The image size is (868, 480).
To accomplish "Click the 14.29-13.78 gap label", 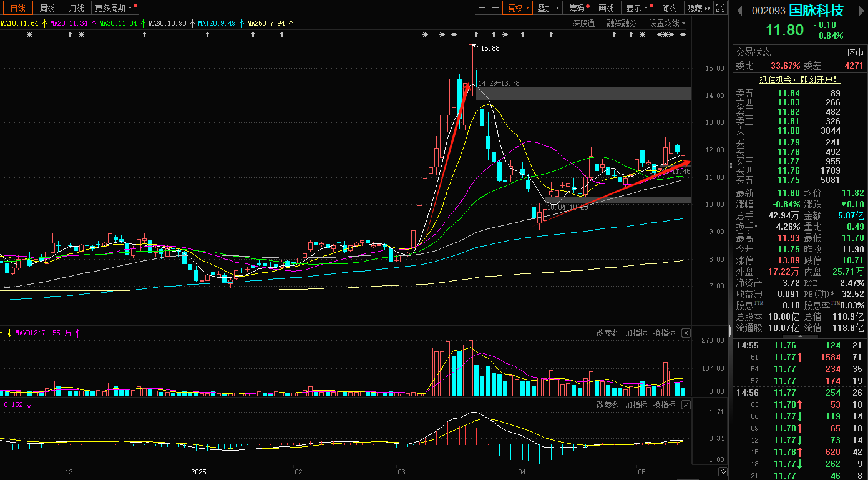I will (499, 83).
